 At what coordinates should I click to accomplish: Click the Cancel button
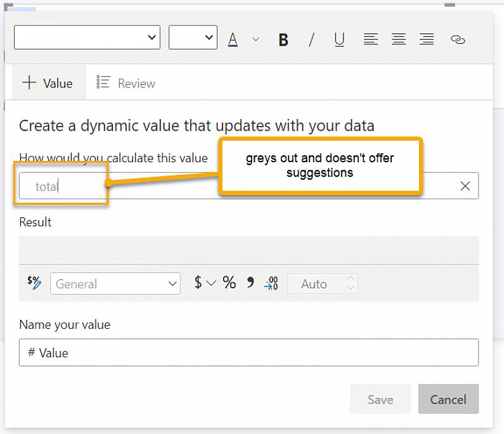click(448, 399)
